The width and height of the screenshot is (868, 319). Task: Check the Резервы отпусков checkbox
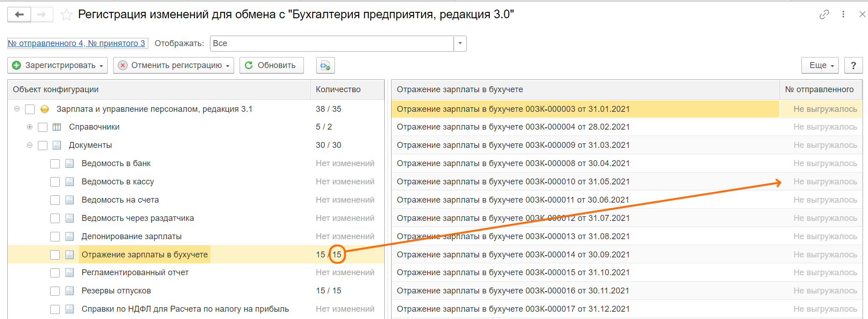tap(55, 291)
